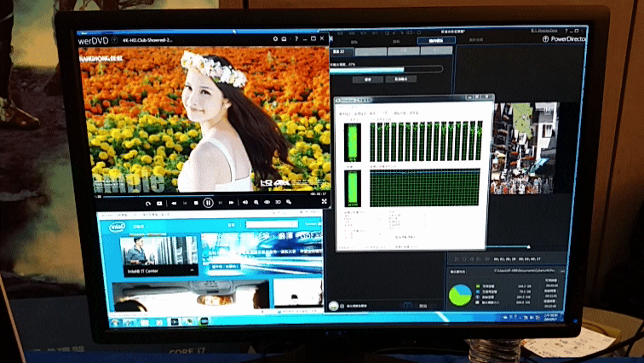
Task: Click the PowerDirector preview play button
Action: pos(456,259)
